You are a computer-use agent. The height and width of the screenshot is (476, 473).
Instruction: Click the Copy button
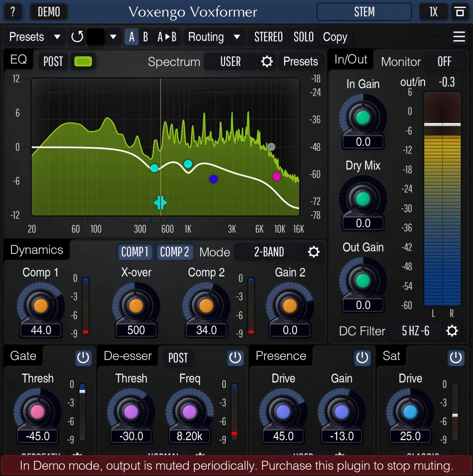(x=335, y=37)
